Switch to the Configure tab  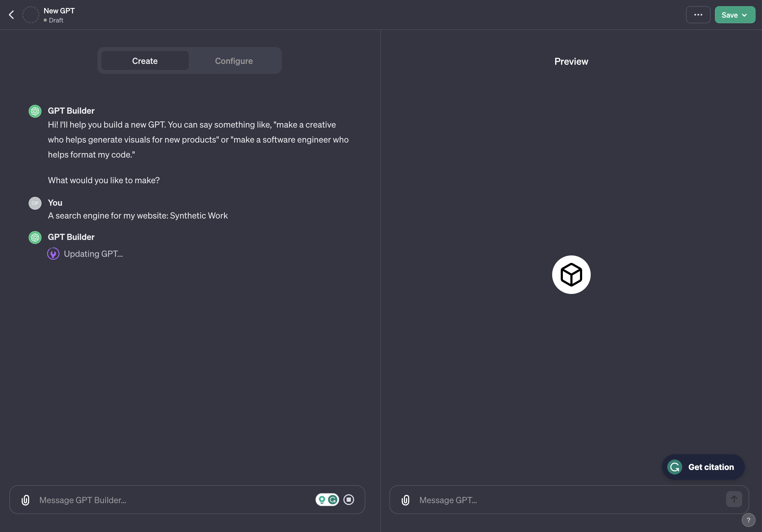[234, 61]
